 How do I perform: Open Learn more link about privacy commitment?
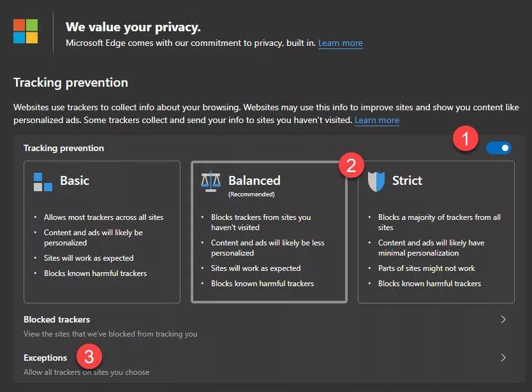(x=340, y=43)
